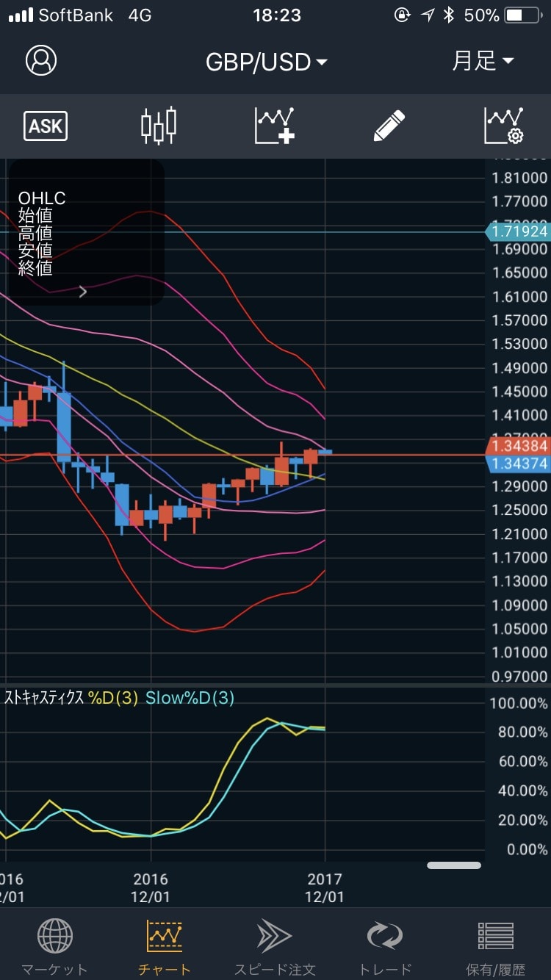Open the GBP/USD currency pair dropdown
The width and height of the screenshot is (551, 980).
[x=266, y=62]
